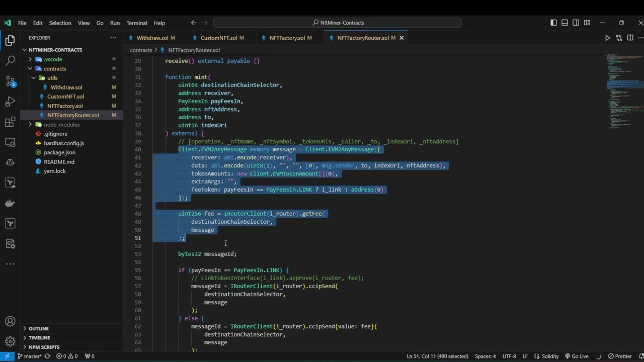Toggle the primary side bar layout
The image size is (644, 362).
pyautogui.click(x=553, y=23)
